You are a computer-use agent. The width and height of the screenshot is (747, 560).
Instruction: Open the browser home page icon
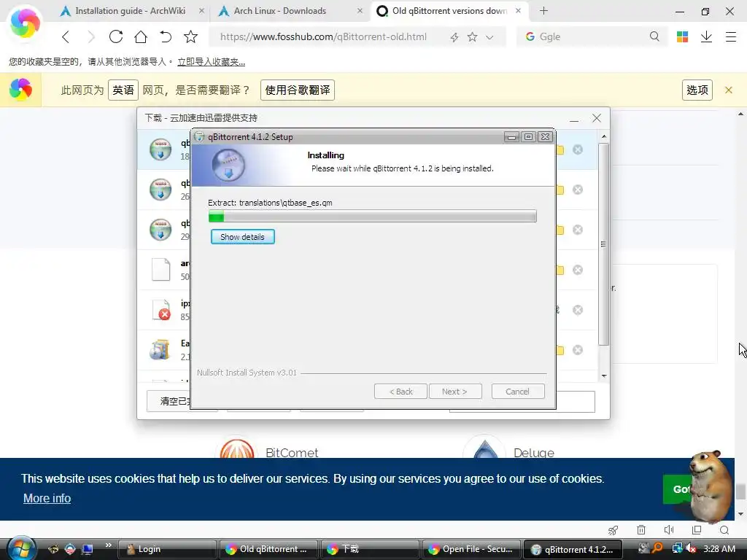141,36
